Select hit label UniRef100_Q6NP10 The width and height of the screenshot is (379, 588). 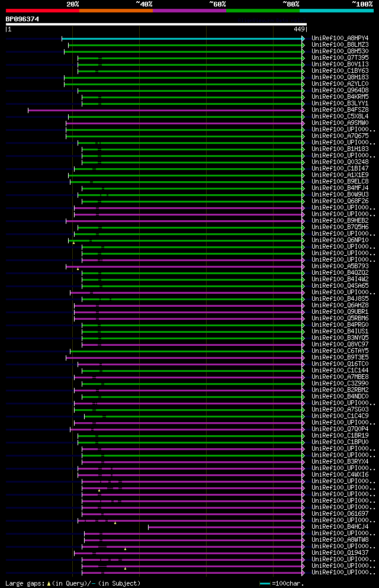pyautogui.click(x=340, y=240)
